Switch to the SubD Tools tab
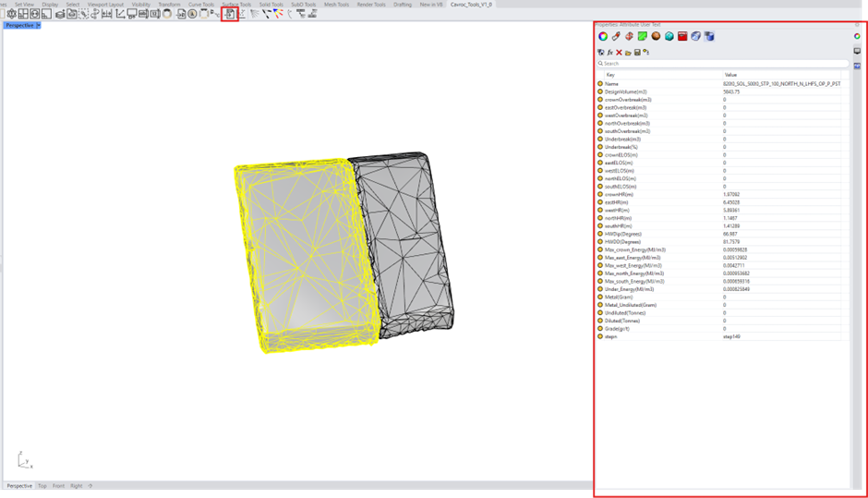This screenshot has height=498, width=868. click(x=304, y=5)
